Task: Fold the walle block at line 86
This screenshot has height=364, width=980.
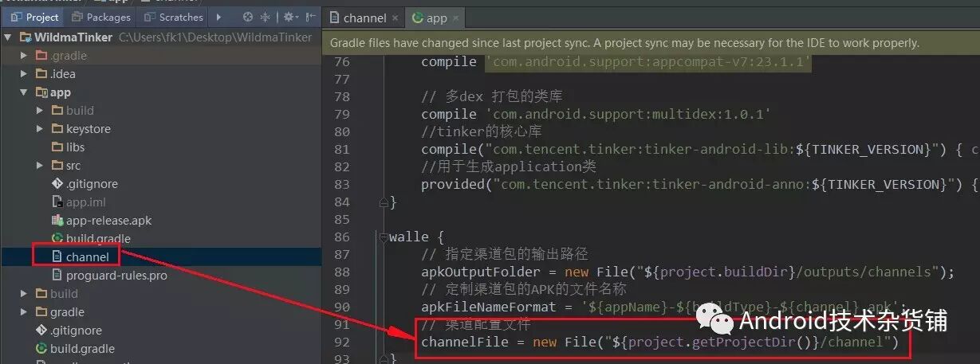Action: click(x=384, y=237)
